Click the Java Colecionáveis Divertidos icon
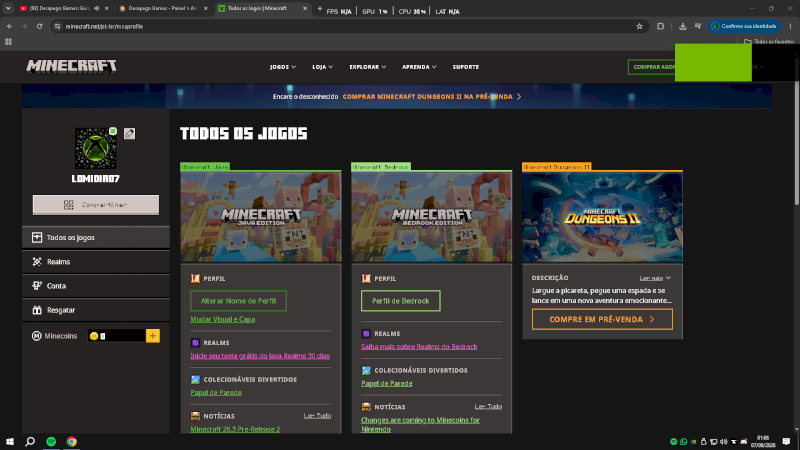800x450 pixels. click(x=195, y=380)
